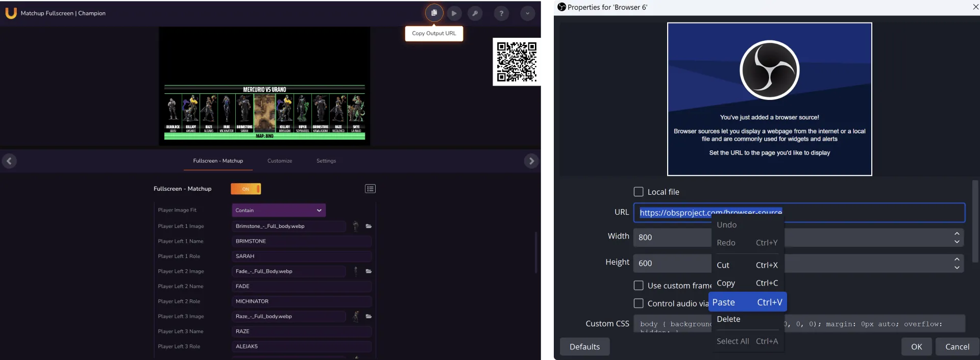
Task: Decrease Height with the down stepper arrow
Action: coord(957,268)
